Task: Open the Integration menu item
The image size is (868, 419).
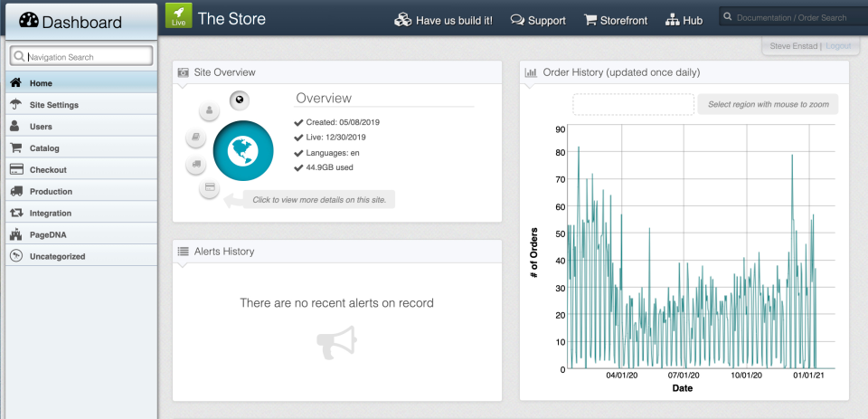Action: point(81,213)
